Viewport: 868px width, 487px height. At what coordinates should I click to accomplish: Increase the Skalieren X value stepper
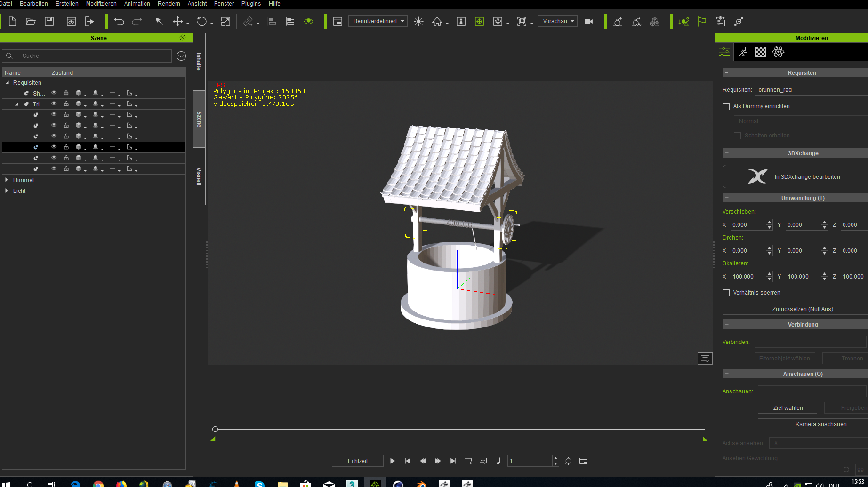point(769,274)
